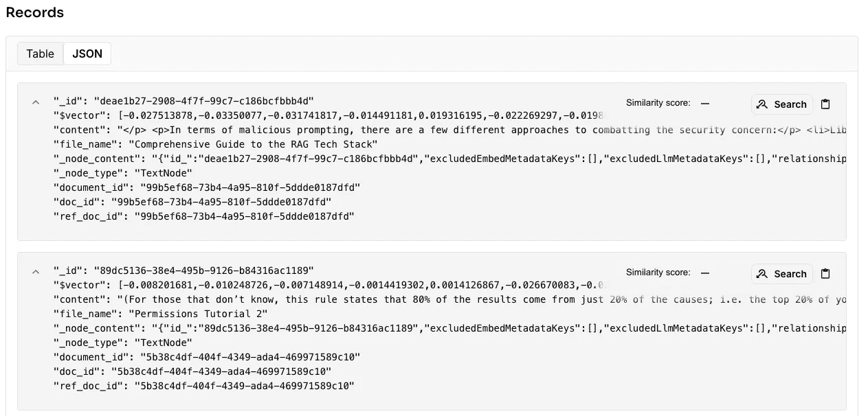Click the $vector line of the first record
Screen dimensions: 868x416
330,115
